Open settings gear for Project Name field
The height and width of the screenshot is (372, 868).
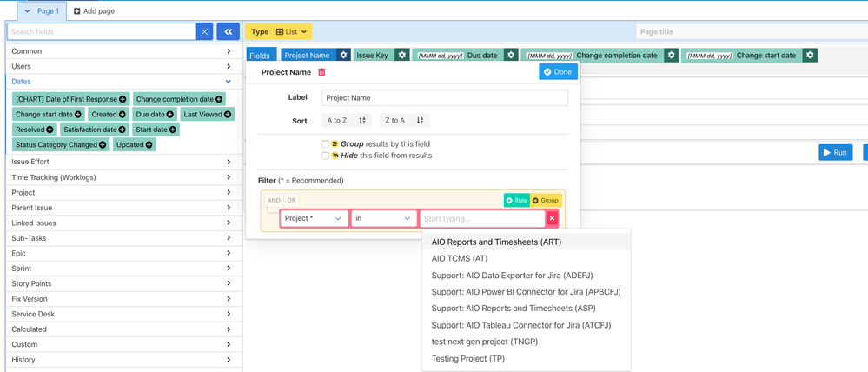(344, 56)
